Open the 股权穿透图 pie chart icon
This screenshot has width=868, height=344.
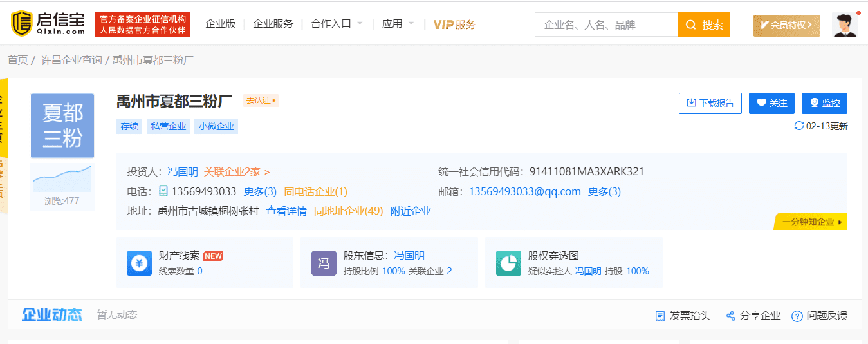508,263
